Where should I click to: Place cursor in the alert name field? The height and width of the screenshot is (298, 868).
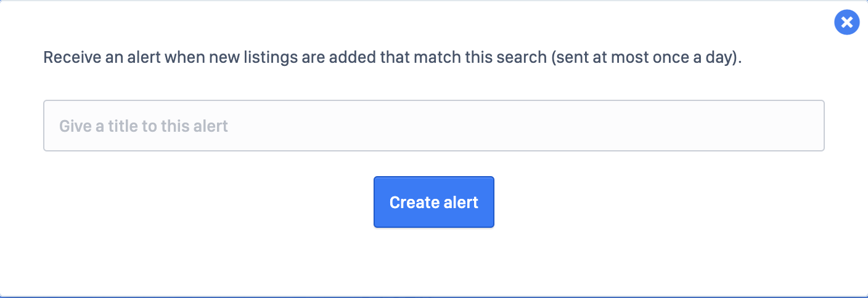point(433,126)
